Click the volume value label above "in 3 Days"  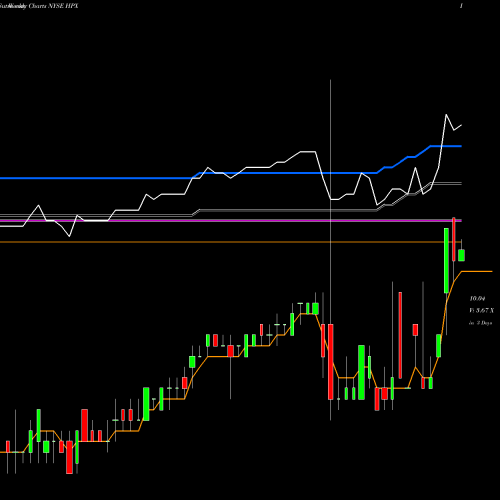point(482,311)
